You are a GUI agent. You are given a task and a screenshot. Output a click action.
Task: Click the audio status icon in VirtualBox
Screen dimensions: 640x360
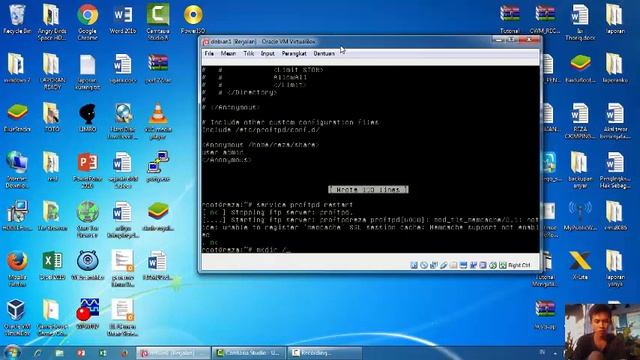[433, 265]
